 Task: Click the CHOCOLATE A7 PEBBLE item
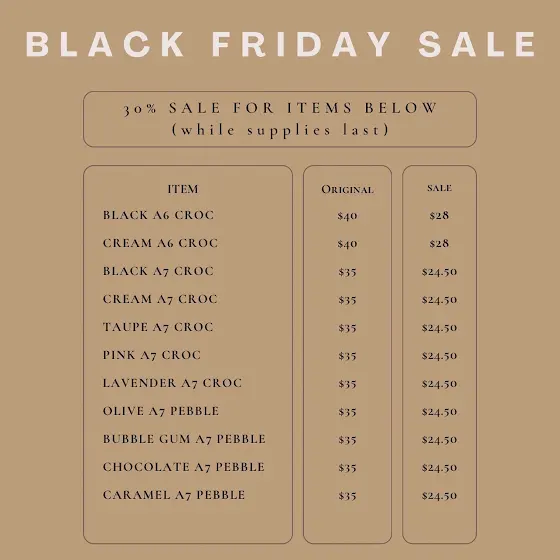[184, 467]
